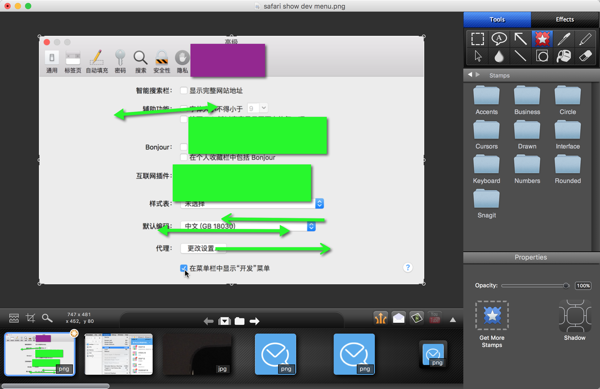
Task: Click the 通用 preferences icon in capture
Action: [52, 61]
